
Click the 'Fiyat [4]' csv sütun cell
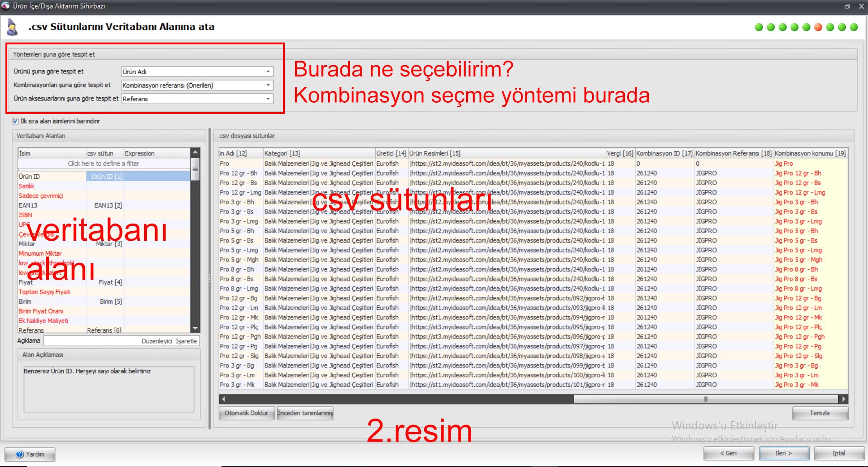105,282
